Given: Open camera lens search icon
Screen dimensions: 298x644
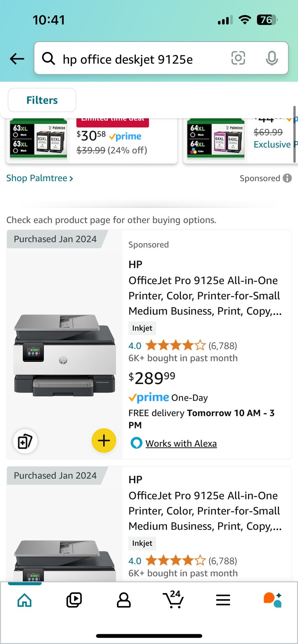Looking at the screenshot, I should (x=238, y=58).
